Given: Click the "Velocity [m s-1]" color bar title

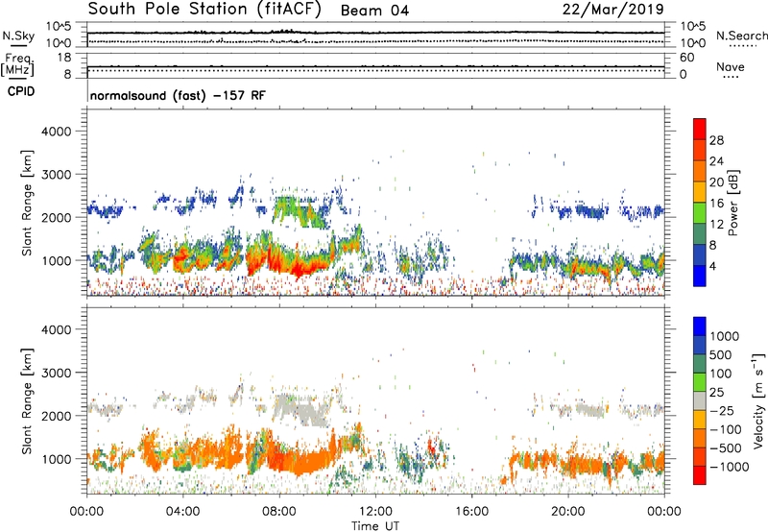Looking at the screenshot, I should click(x=758, y=400).
